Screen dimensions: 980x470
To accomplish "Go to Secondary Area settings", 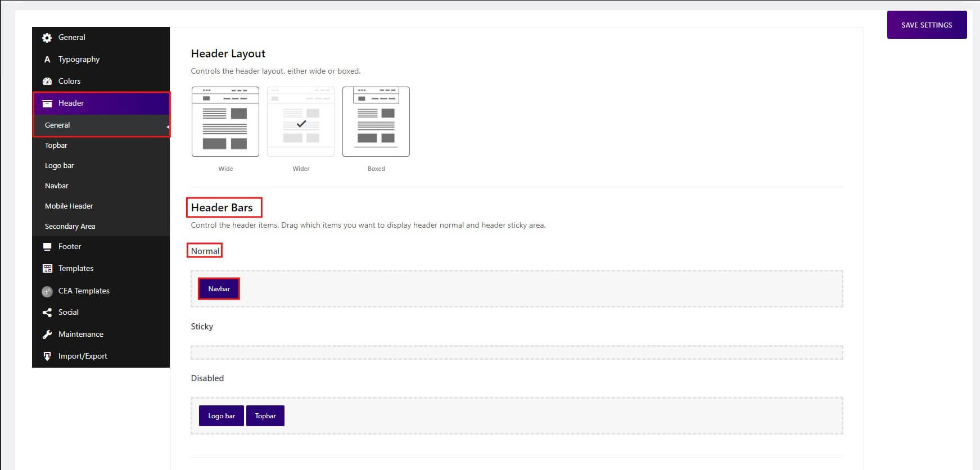I will (x=70, y=227).
